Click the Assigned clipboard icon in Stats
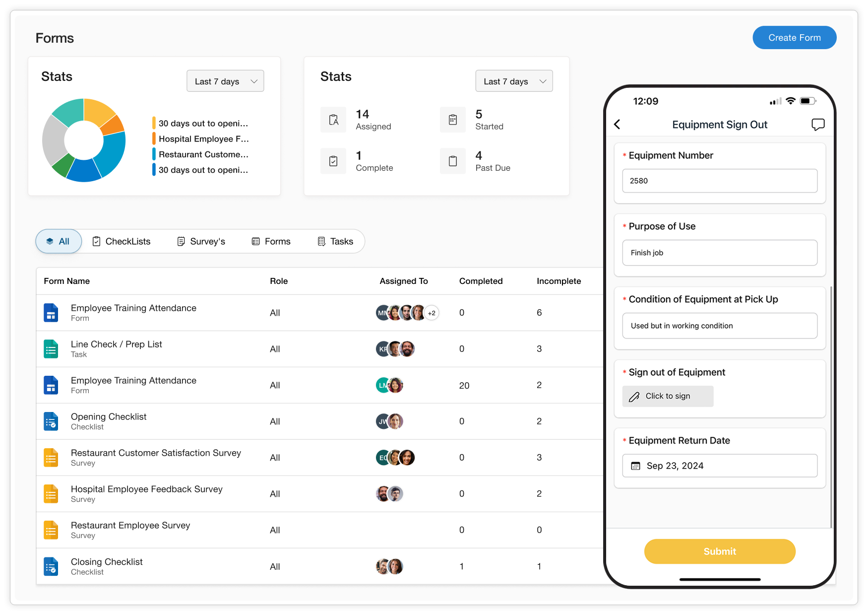 333,119
